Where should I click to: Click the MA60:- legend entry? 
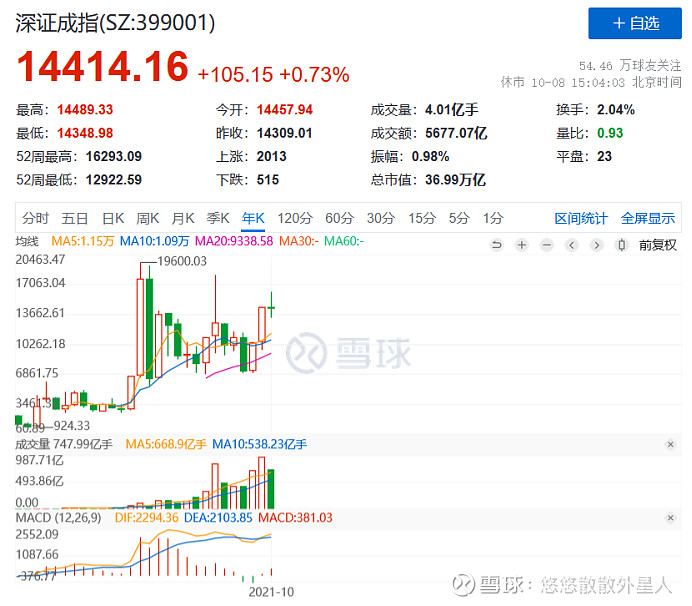[x=344, y=241]
